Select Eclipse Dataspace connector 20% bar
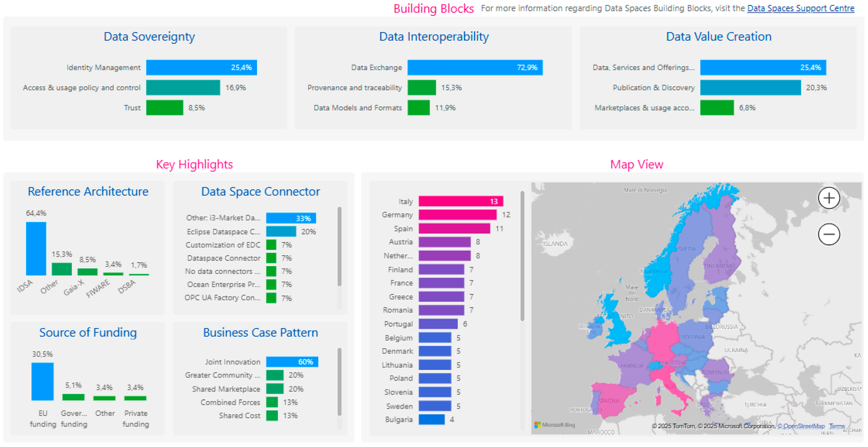 point(281,232)
